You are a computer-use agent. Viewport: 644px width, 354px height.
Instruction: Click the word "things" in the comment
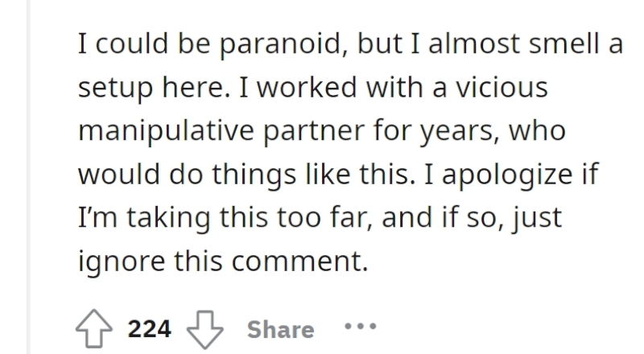tap(254, 175)
